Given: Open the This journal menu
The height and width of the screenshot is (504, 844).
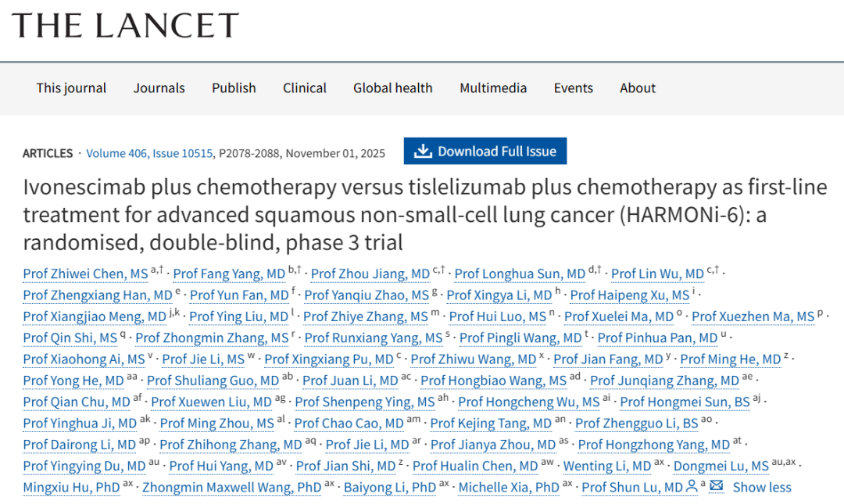Looking at the screenshot, I should point(71,88).
